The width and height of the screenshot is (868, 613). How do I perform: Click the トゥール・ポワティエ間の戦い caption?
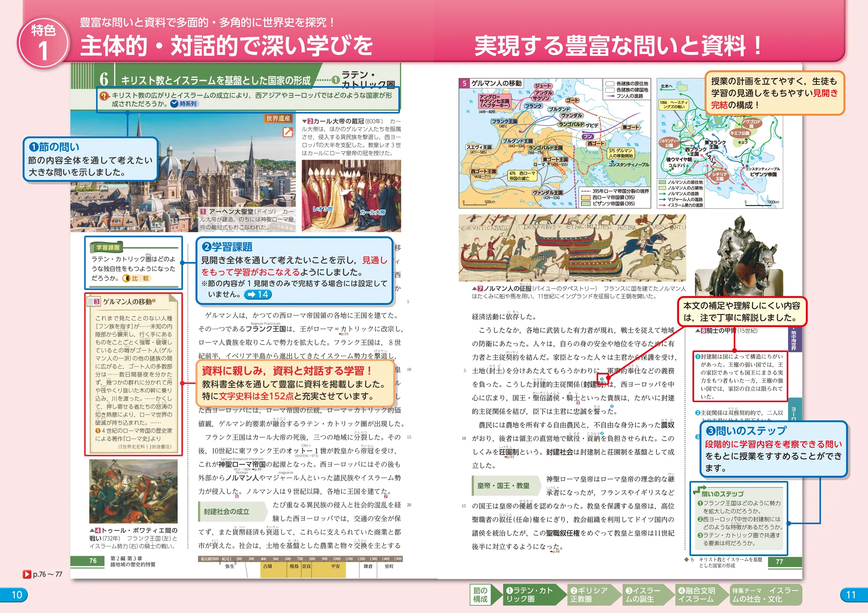coord(134,538)
